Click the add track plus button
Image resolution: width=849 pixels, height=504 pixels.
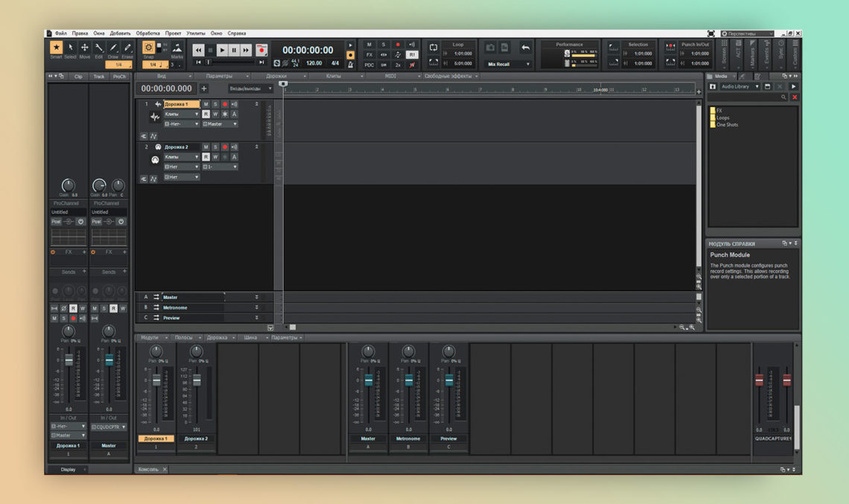pos(204,89)
